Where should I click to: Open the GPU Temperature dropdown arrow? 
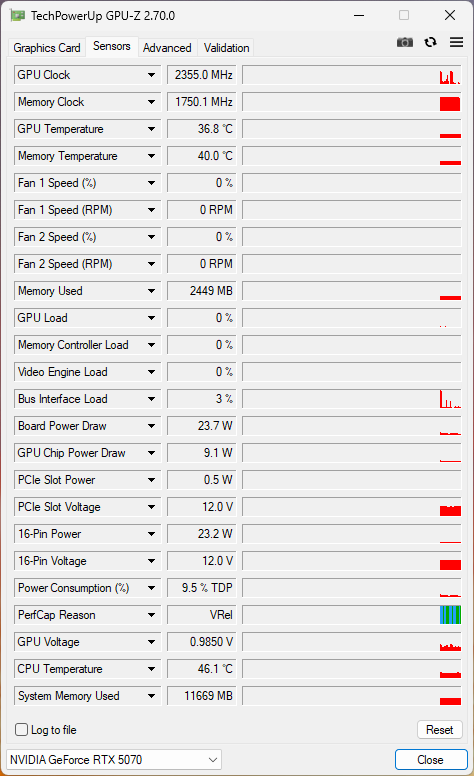click(151, 129)
